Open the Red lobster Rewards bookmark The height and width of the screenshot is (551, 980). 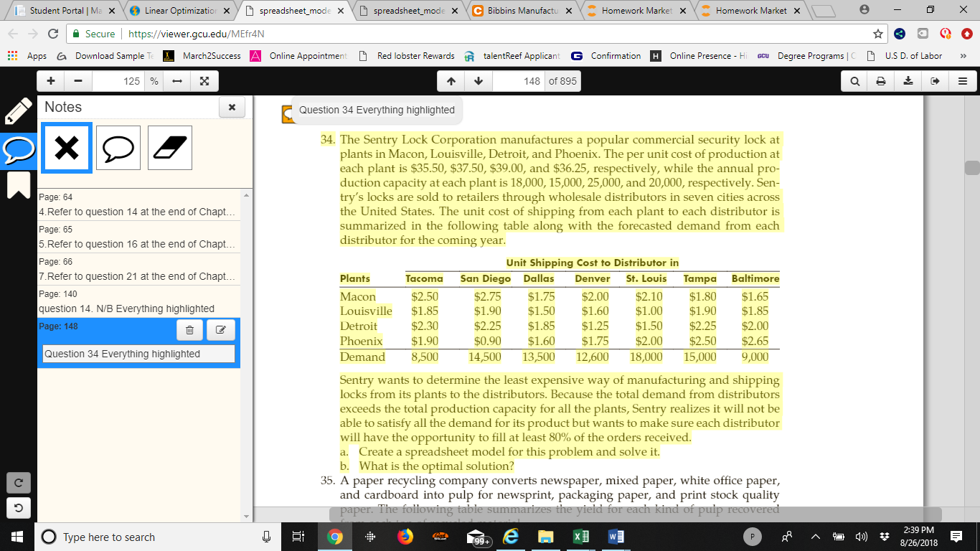click(x=407, y=56)
